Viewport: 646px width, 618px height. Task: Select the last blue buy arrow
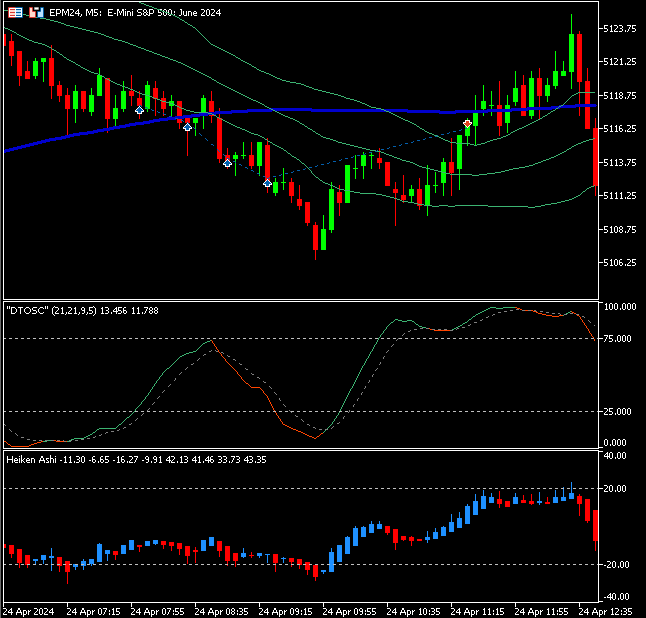(267, 183)
